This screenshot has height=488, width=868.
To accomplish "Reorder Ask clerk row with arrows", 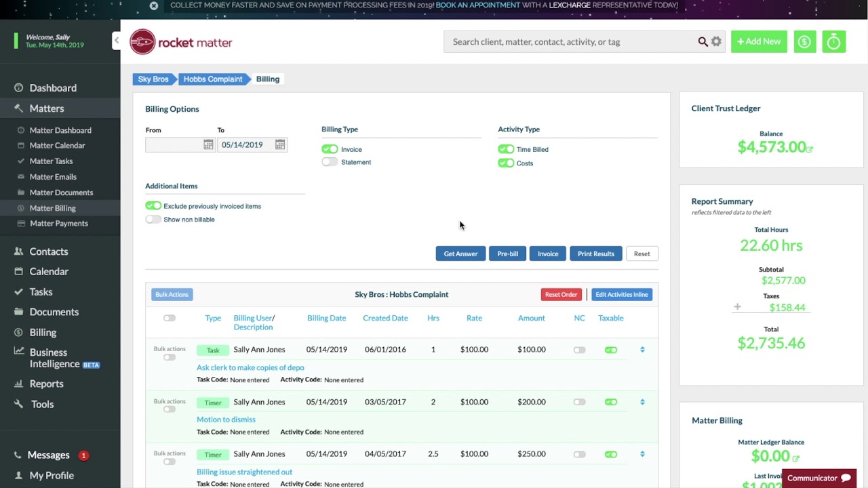I will (x=642, y=350).
